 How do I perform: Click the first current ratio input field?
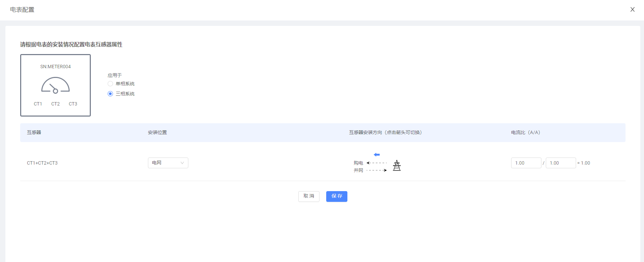coord(526,163)
